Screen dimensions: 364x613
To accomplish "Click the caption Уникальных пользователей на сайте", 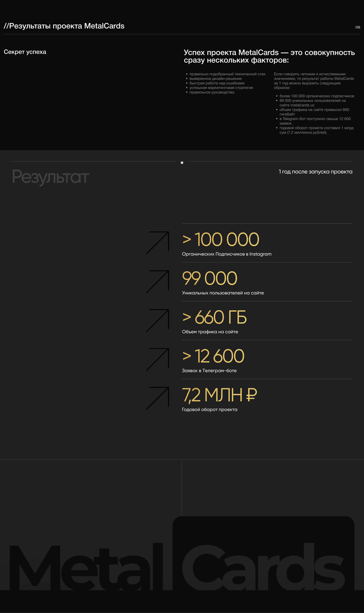I will (223, 293).
